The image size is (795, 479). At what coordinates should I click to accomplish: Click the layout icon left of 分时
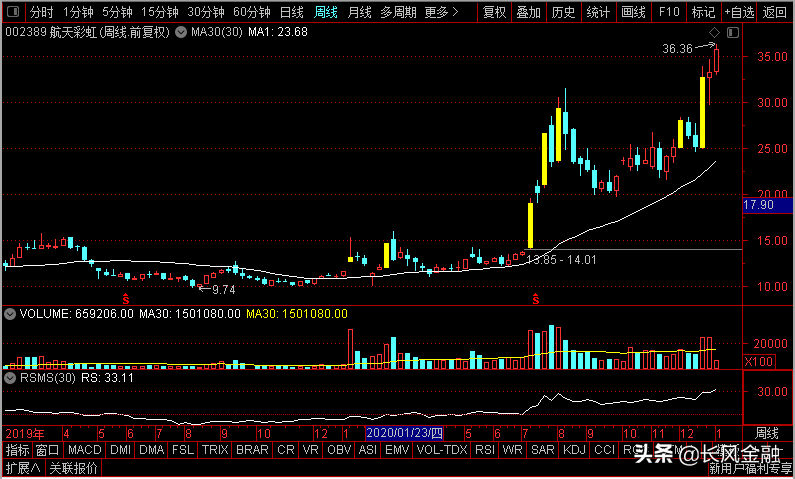14,12
